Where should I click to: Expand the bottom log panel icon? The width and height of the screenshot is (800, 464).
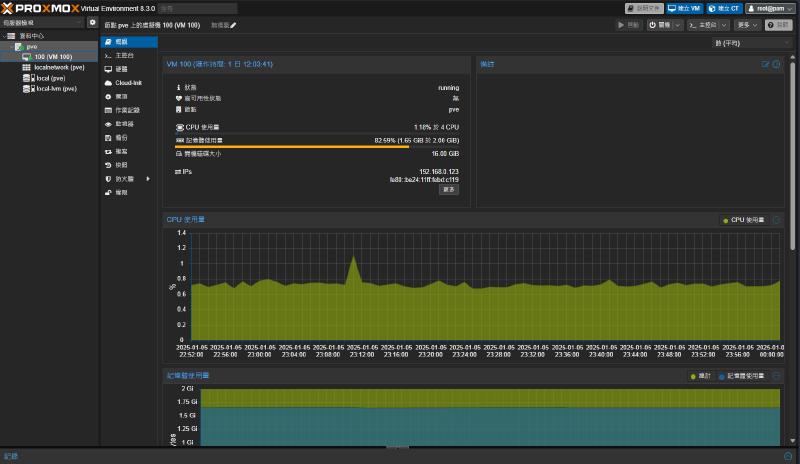(788, 456)
